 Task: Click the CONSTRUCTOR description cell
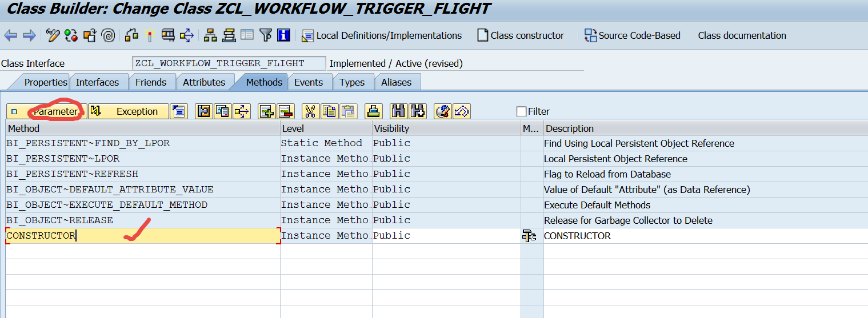706,236
